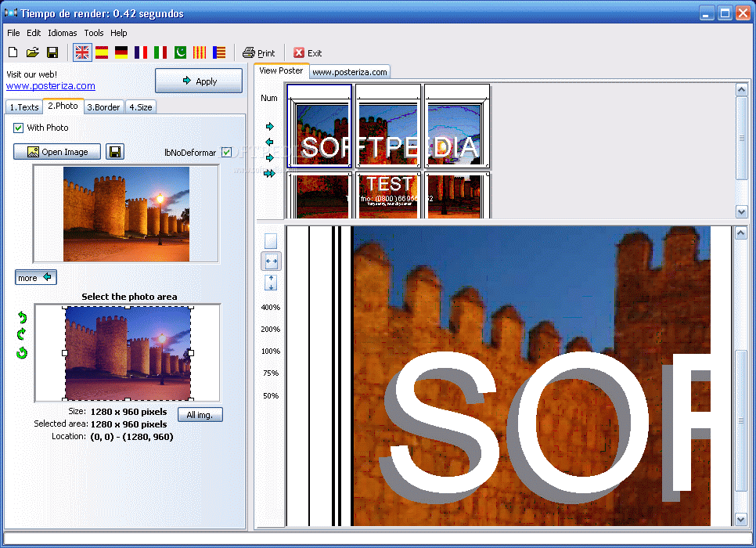The width and height of the screenshot is (756, 548).
Task: Click scroll down arrow in thumbnails pane
Action: tap(742, 211)
